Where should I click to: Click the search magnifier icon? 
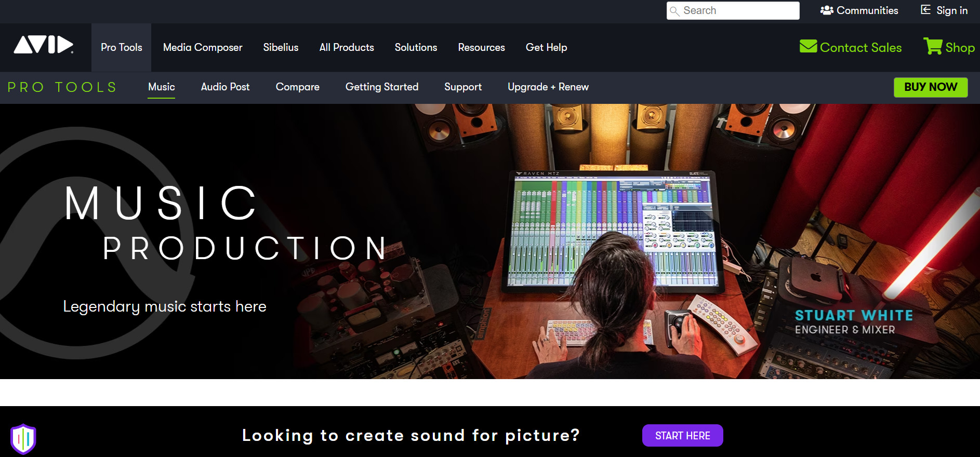[x=674, y=11]
